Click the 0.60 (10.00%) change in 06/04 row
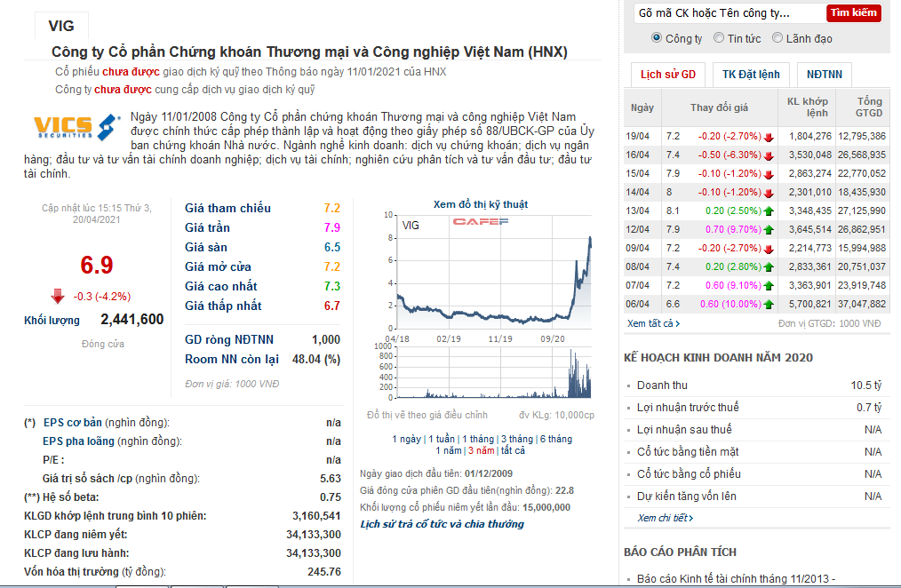 tap(730, 305)
